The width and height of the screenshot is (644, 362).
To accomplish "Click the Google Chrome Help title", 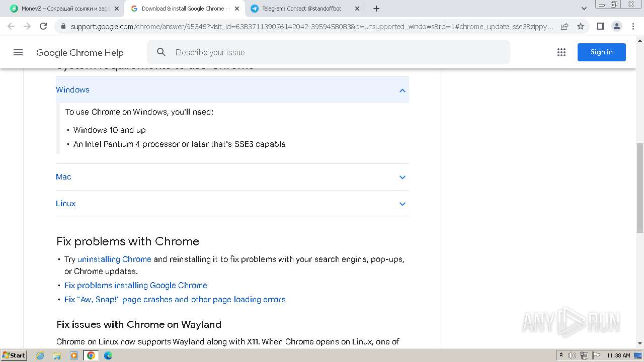I will pos(79,52).
